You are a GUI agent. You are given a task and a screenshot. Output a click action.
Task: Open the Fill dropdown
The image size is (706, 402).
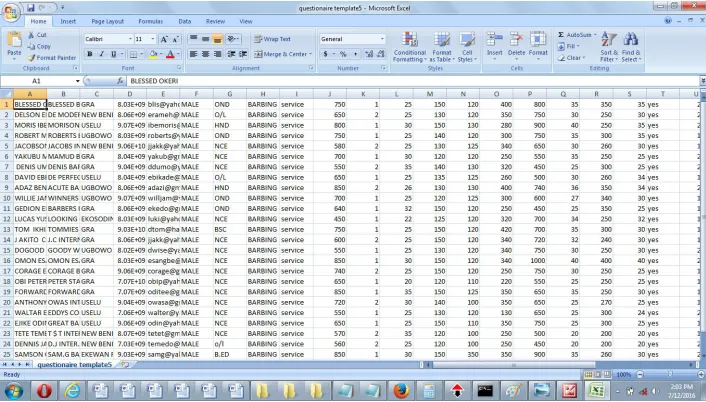pyautogui.click(x=568, y=46)
